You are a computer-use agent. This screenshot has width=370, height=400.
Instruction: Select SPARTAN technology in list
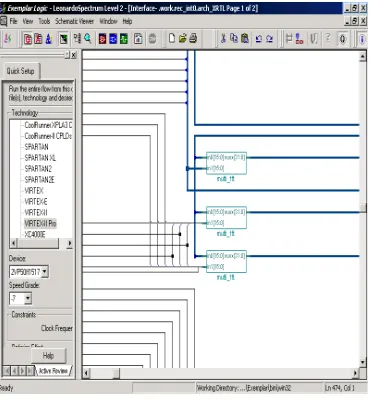pyautogui.click(x=36, y=147)
